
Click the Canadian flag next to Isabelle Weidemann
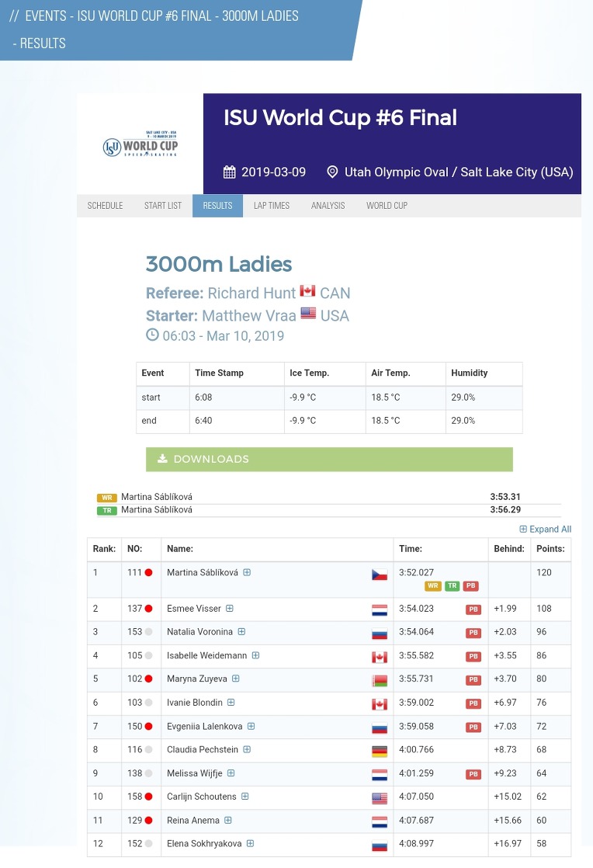(x=380, y=657)
